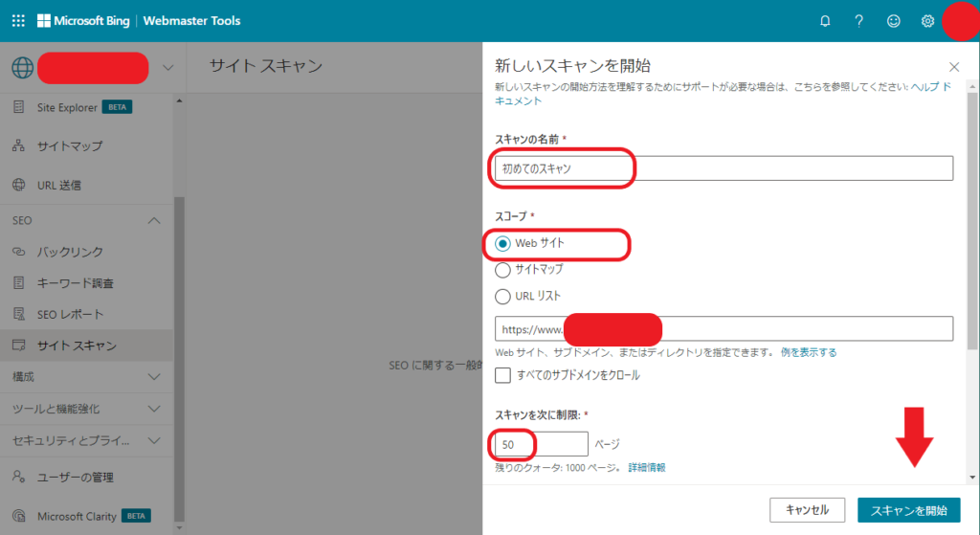980x535 pixels.
Task: Close the 新しいスキャンを開始 panel
Action: (x=954, y=67)
